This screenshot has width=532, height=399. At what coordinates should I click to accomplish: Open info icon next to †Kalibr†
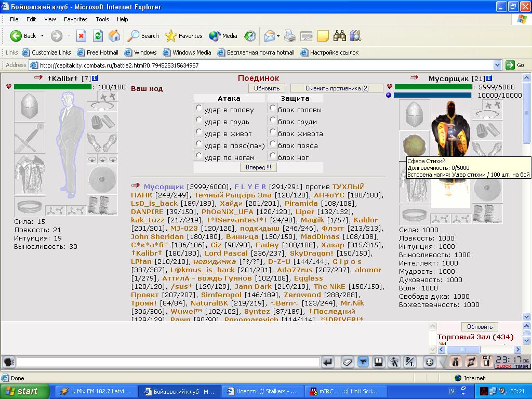pyautogui.click(x=95, y=78)
